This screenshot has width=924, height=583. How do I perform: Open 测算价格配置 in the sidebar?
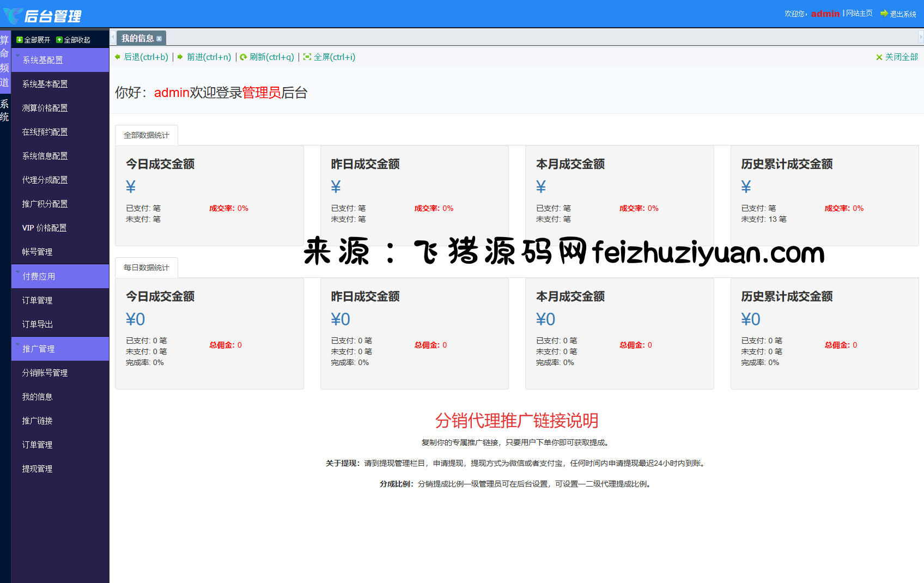[45, 108]
